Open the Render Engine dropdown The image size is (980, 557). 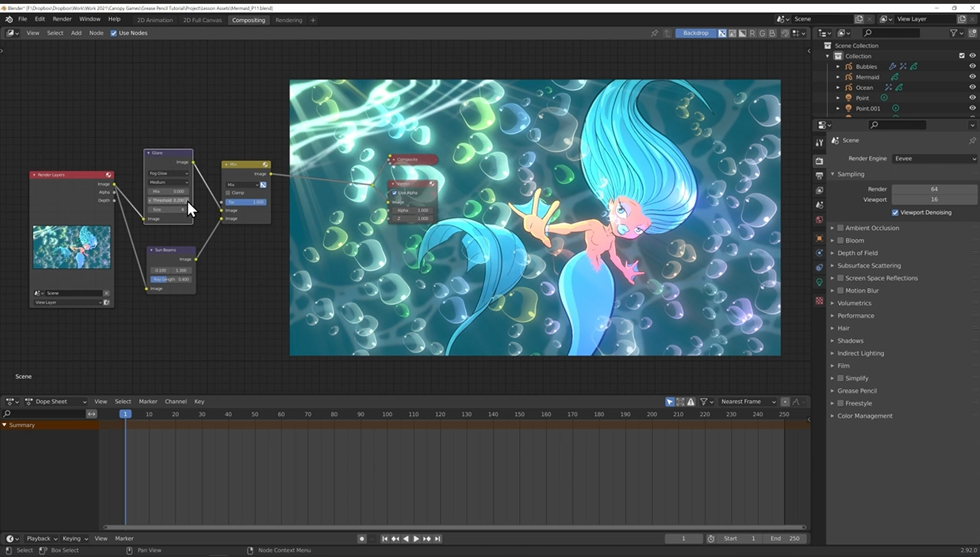click(935, 158)
